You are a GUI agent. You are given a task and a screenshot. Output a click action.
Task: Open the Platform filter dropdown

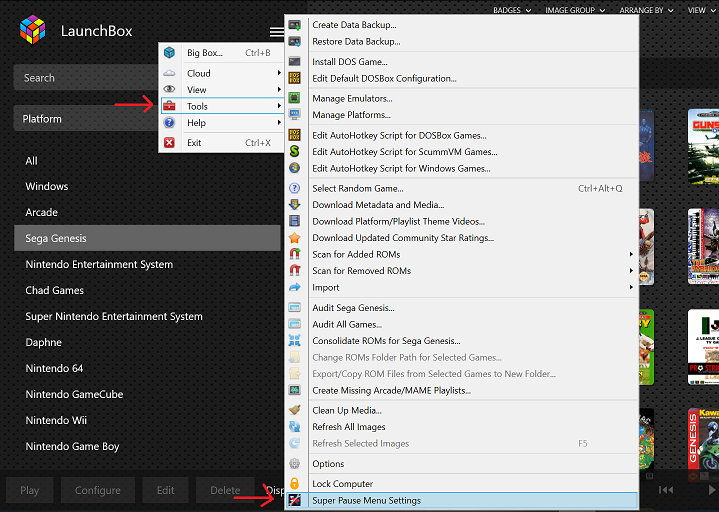pyautogui.click(x=86, y=119)
